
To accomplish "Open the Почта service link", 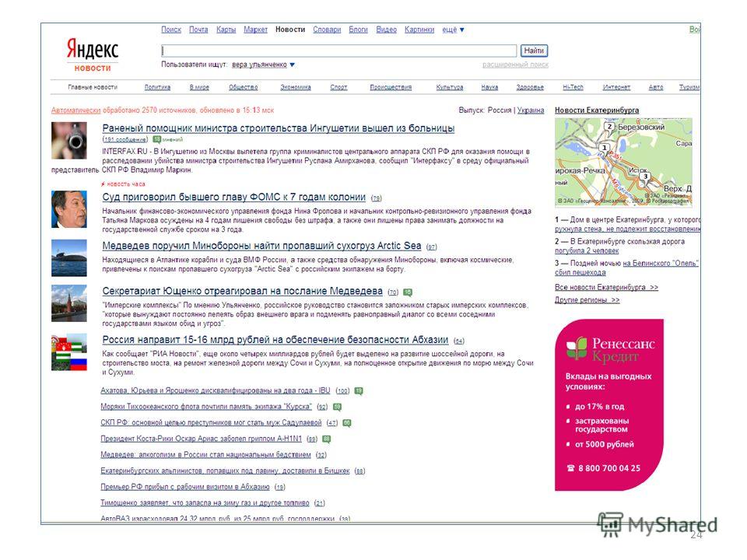I will pos(198,30).
